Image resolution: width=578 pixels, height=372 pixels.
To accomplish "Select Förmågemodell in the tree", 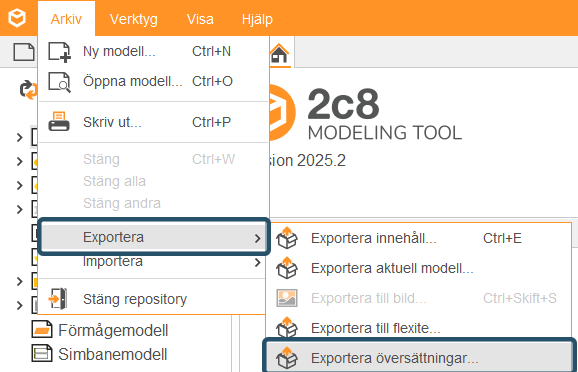I will coord(113,330).
